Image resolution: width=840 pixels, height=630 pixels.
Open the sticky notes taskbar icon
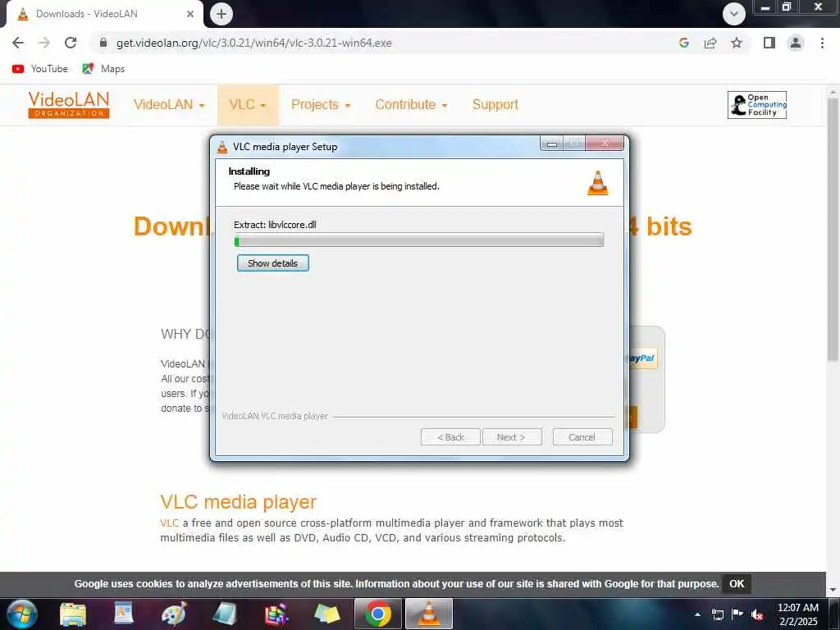[326, 614]
